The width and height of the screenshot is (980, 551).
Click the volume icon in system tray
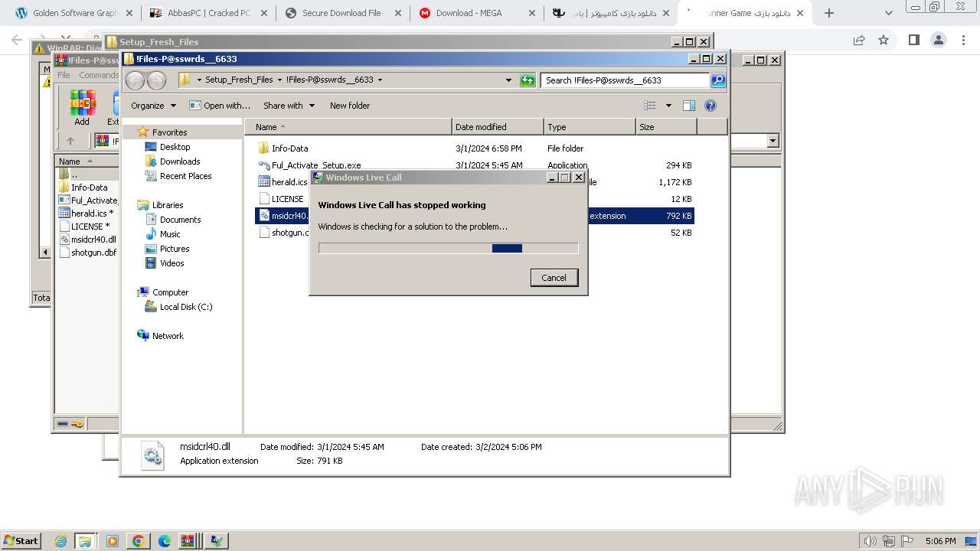(x=871, y=541)
